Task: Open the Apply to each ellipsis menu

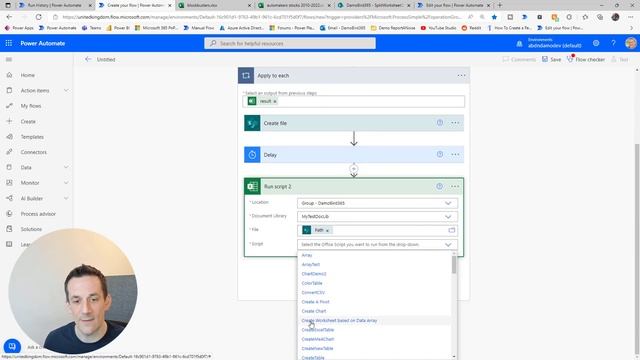Action: 461,76
